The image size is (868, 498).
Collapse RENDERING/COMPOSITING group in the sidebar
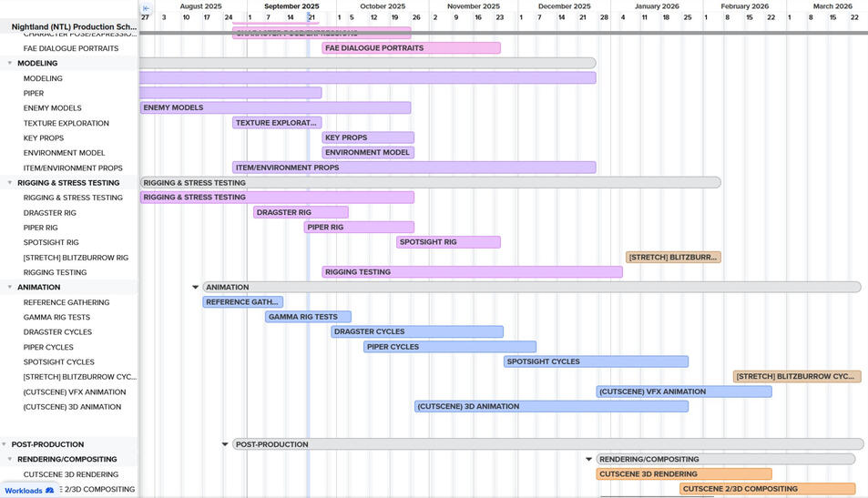(x=10, y=460)
